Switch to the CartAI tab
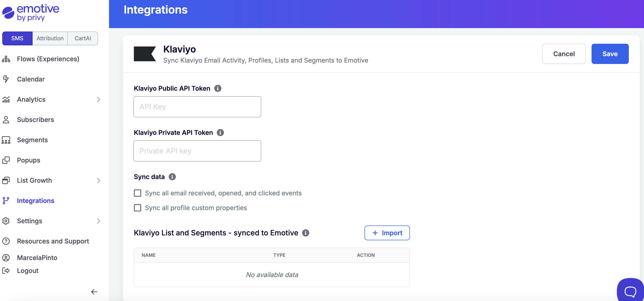 (x=83, y=38)
